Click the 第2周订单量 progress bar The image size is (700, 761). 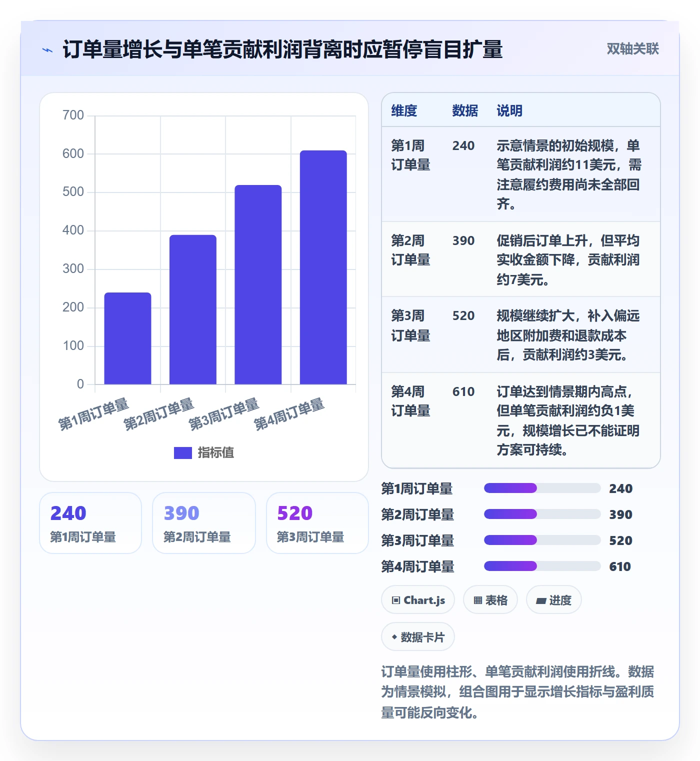click(x=542, y=514)
